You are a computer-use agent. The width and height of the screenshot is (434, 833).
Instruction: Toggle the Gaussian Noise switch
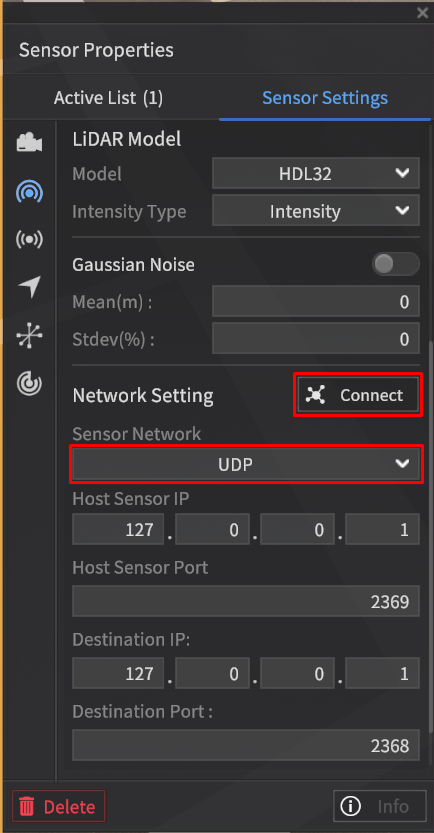(396, 264)
